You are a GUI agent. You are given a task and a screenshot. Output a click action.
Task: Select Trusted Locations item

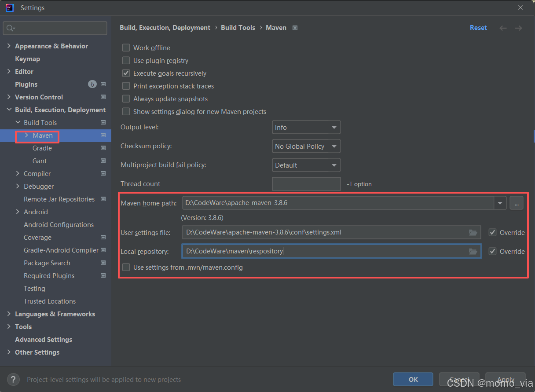(x=50, y=301)
